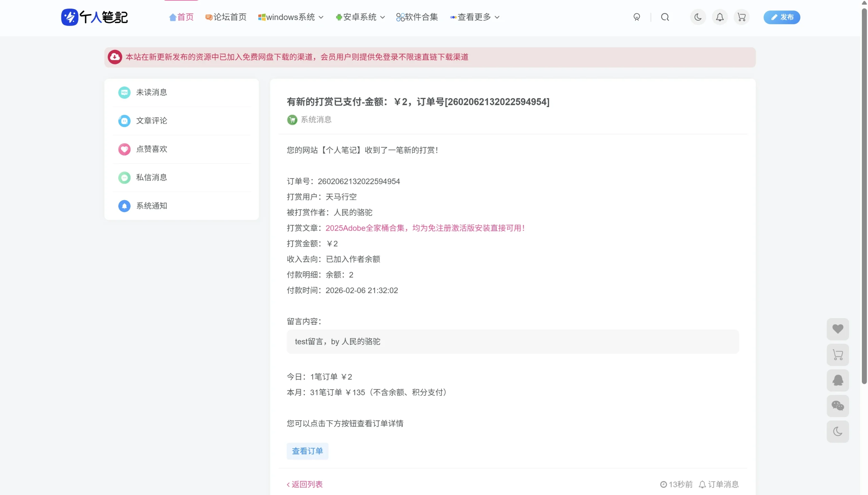The height and width of the screenshot is (495, 868).
Task: Click the 查看订单 button
Action: pyautogui.click(x=307, y=451)
